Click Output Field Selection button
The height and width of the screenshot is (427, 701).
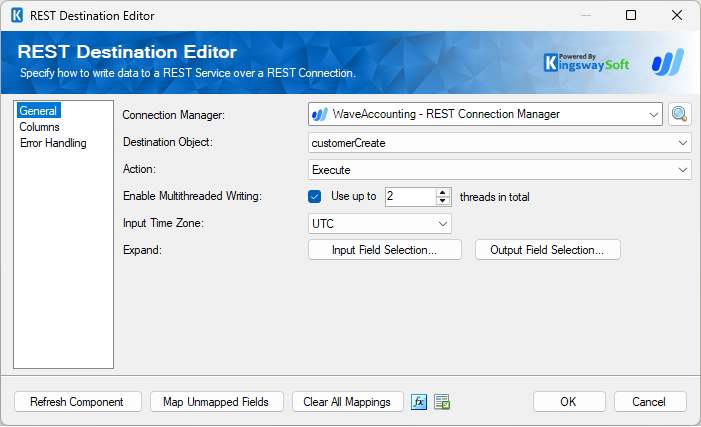click(x=547, y=250)
